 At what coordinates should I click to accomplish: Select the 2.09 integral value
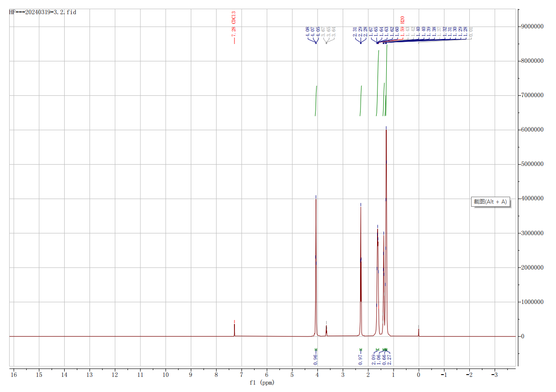click(x=373, y=360)
